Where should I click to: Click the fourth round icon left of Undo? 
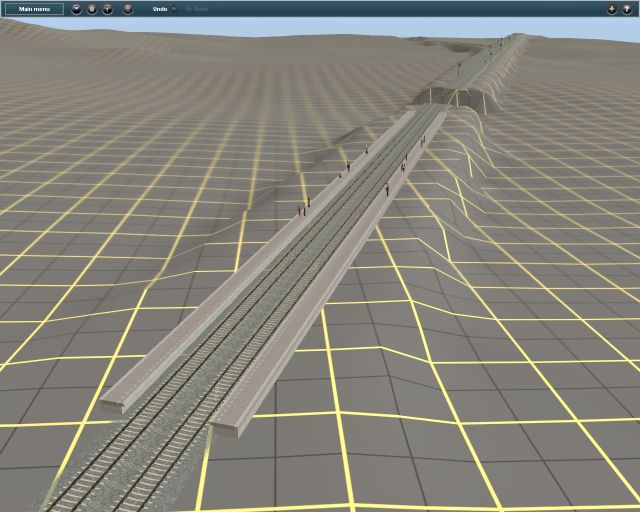[128, 9]
